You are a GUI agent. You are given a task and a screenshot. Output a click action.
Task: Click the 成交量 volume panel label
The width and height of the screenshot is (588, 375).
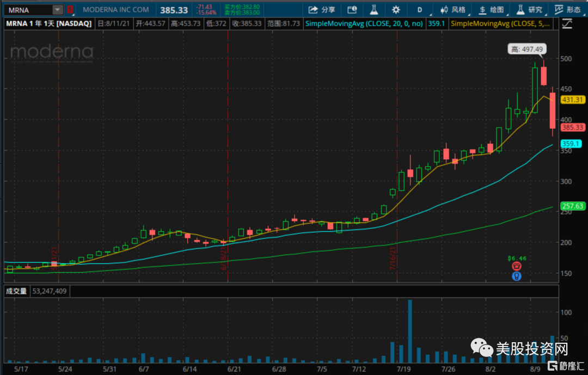coord(16,291)
